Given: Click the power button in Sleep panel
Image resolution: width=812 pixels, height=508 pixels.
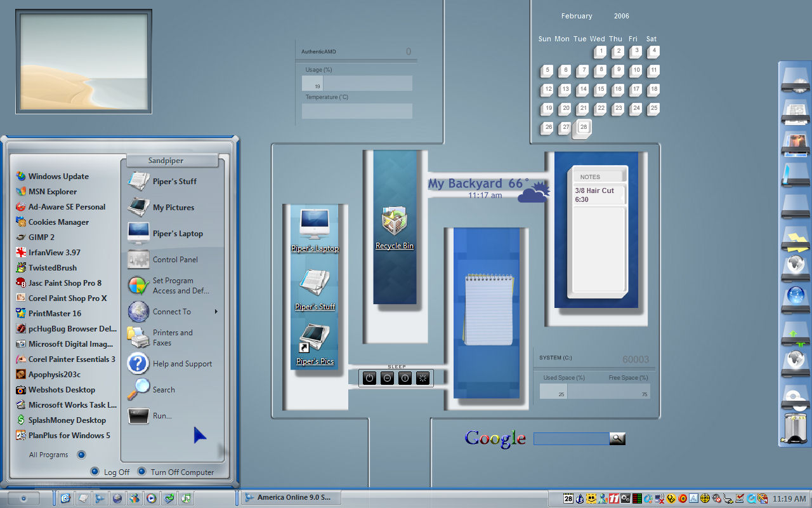Looking at the screenshot, I should point(369,378).
